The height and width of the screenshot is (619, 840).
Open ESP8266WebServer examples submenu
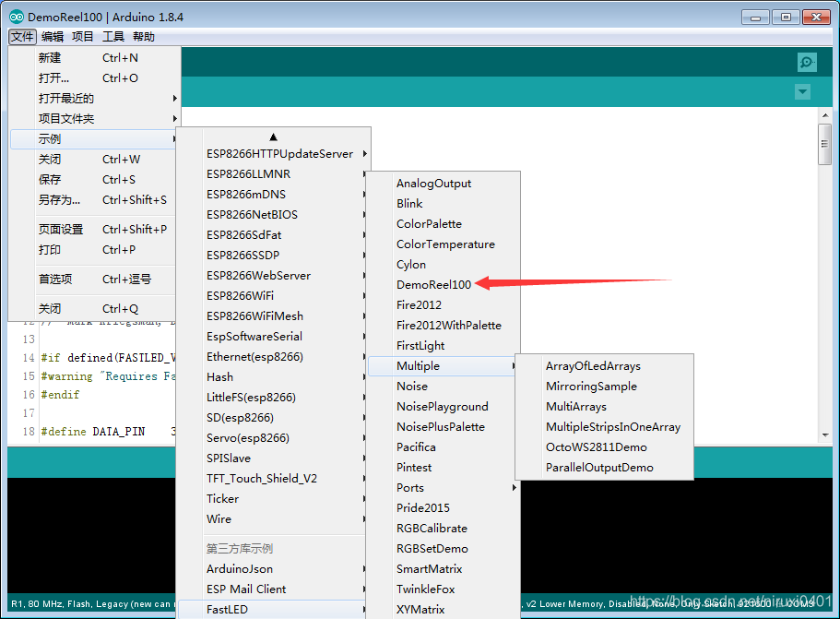pos(273,276)
